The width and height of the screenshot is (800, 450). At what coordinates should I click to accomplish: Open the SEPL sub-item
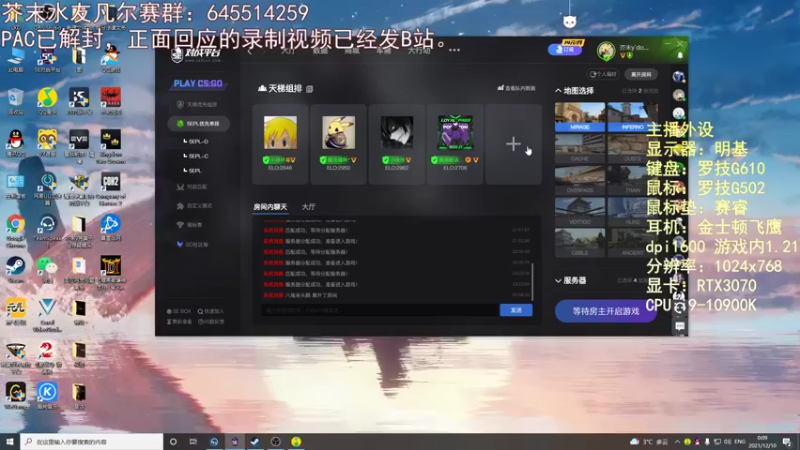[x=195, y=170]
